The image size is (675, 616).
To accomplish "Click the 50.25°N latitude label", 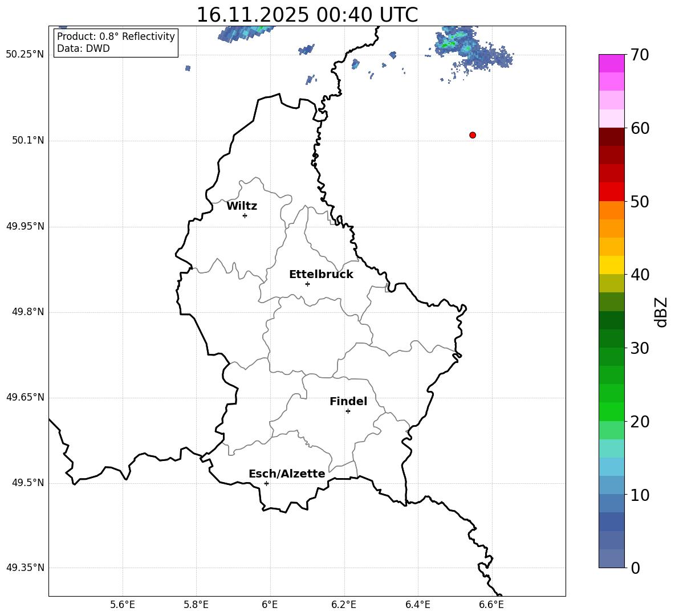I will (x=25, y=55).
